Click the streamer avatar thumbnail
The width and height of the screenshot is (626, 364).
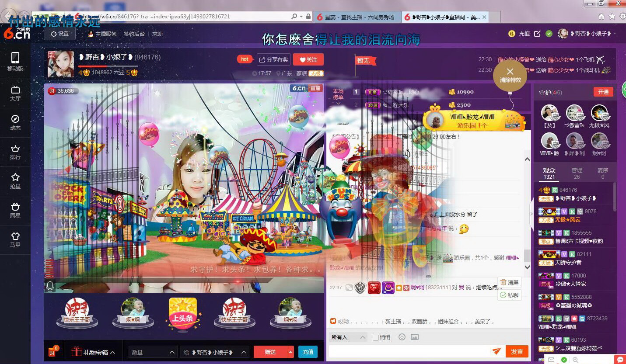61,64
